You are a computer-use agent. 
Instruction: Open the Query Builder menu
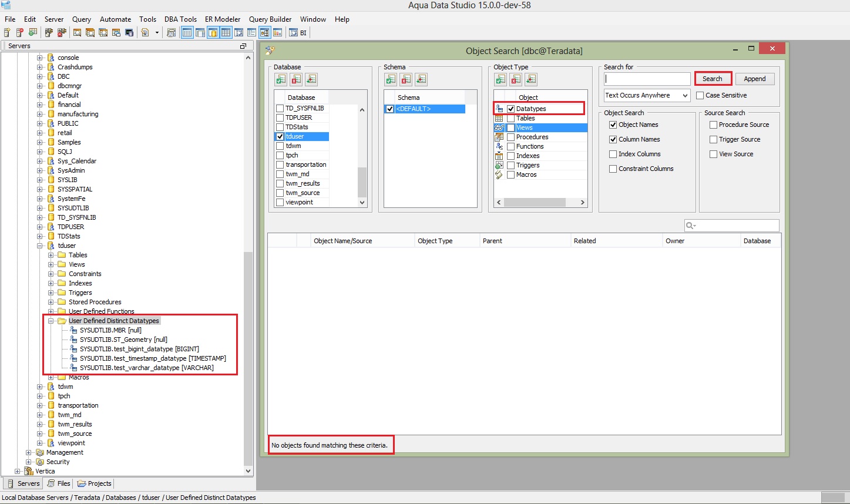[x=270, y=19]
